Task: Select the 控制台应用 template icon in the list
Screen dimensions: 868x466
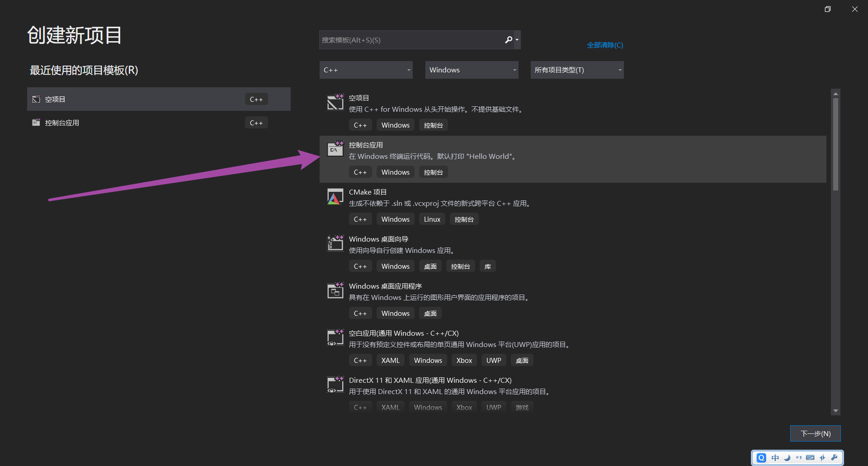Action: [335, 149]
